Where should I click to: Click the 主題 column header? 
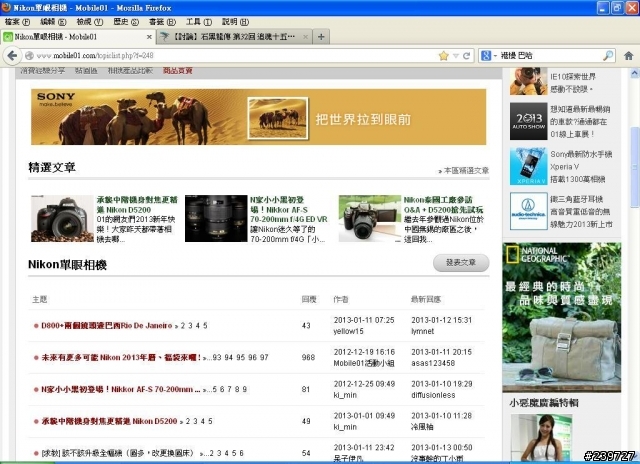40,299
